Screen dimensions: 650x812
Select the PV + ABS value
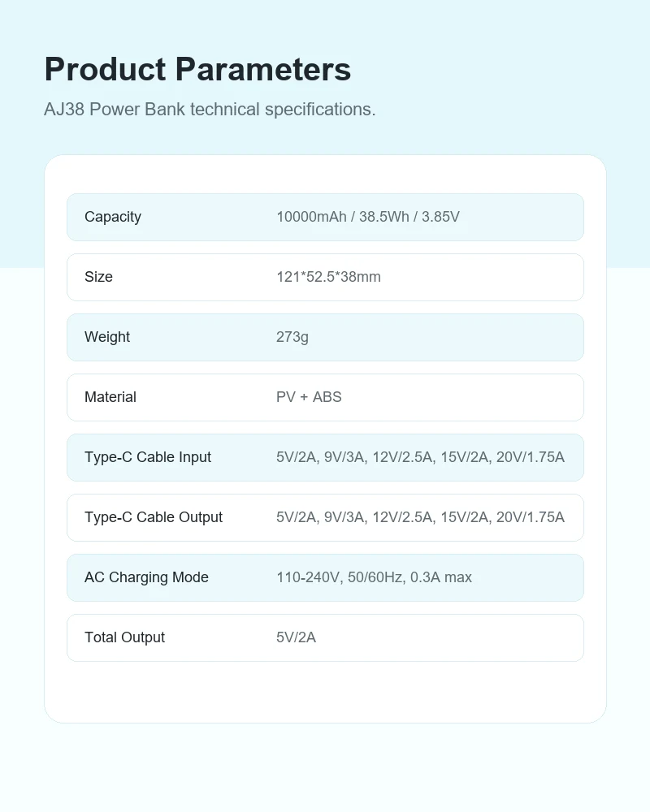pyautogui.click(x=309, y=397)
